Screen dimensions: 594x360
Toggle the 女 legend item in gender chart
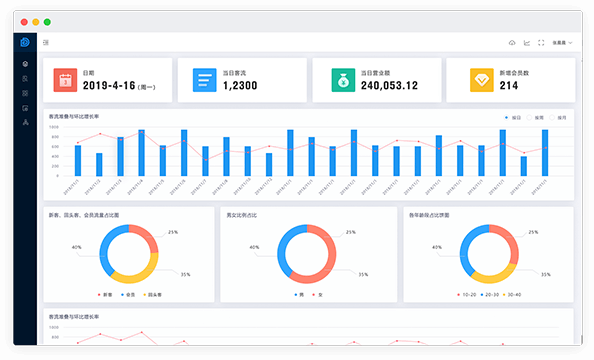tap(317, 294)
